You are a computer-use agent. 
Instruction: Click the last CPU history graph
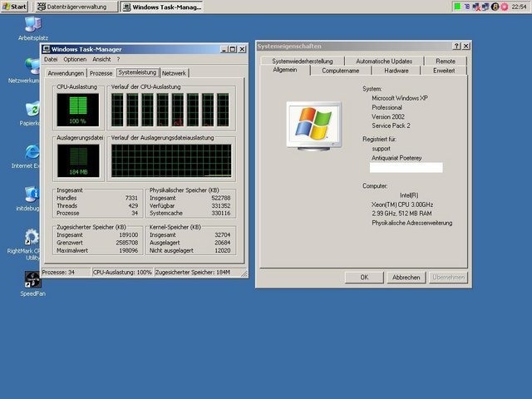click(223, 110)
